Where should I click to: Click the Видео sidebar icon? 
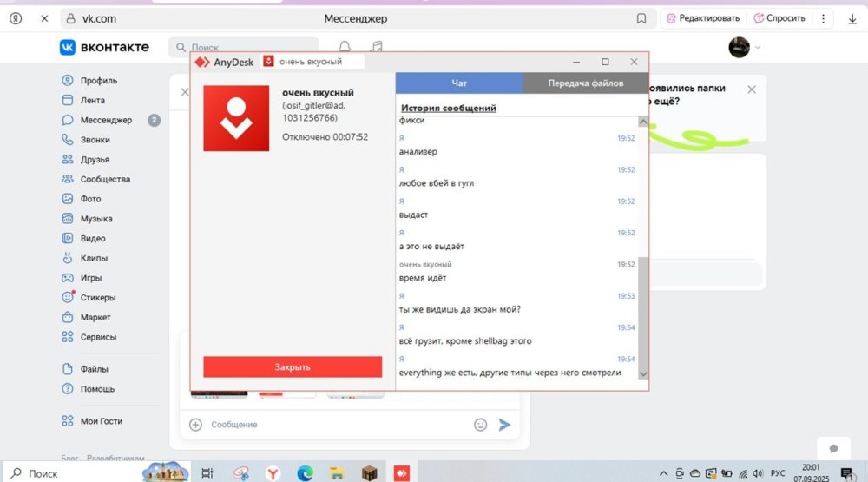click(68, 238)
